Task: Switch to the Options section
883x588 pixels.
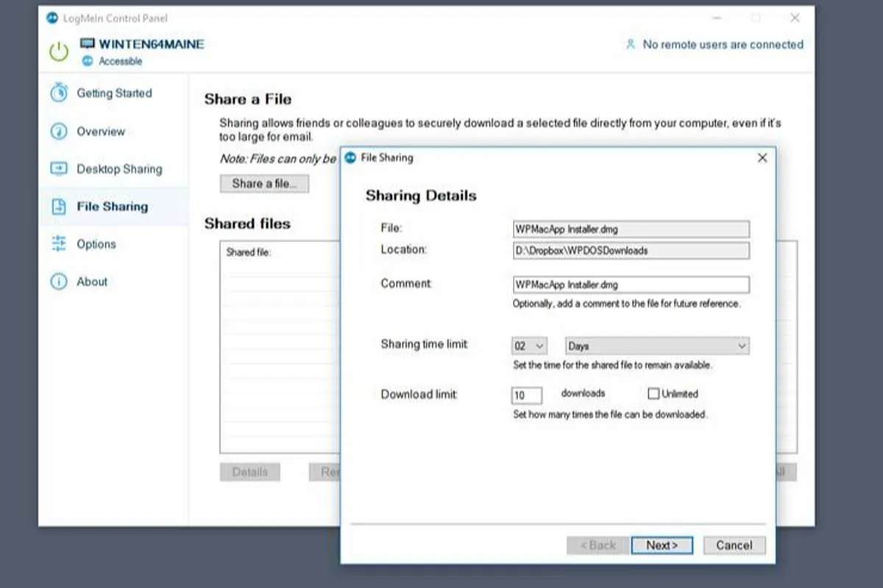Action: click(96, 244)
